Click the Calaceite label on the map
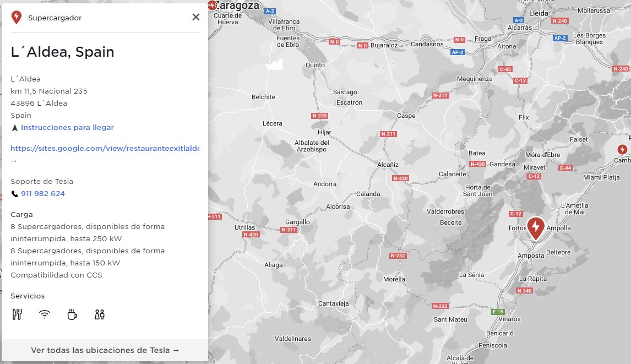 (x=452, y=174)
